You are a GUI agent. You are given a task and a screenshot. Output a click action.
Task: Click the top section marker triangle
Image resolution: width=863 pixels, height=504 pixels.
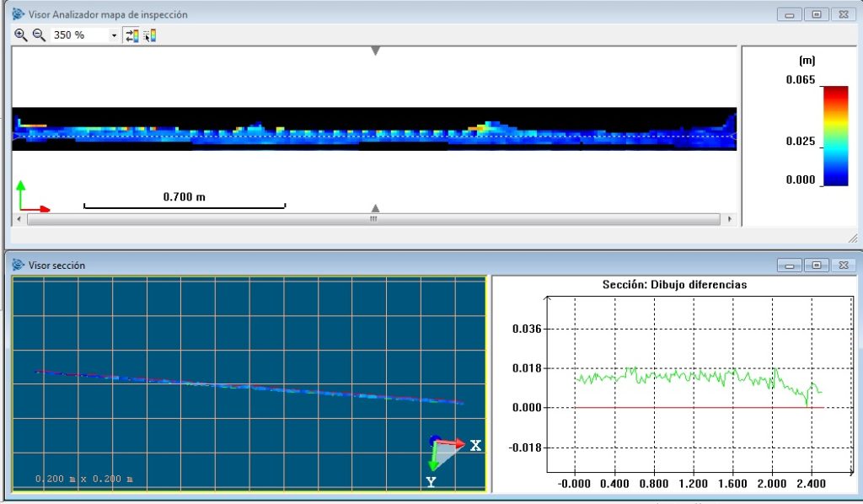376,51
